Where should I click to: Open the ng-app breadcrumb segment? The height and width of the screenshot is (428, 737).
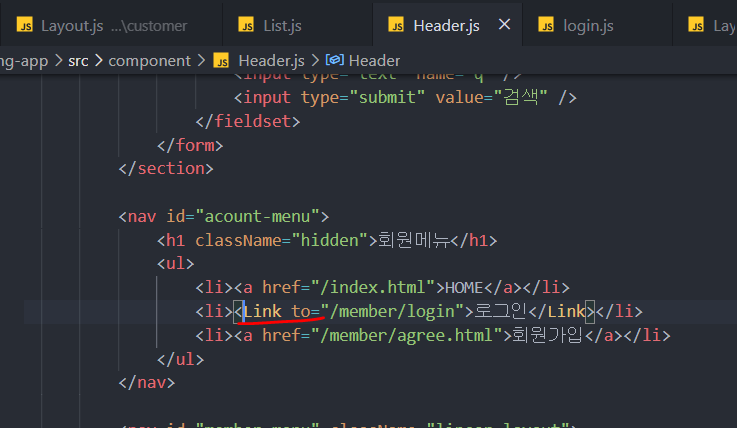(x=24, y=61)
